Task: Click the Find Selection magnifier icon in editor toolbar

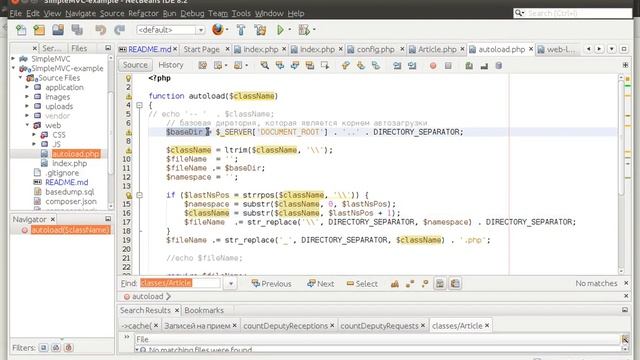Action: [264, 65]
